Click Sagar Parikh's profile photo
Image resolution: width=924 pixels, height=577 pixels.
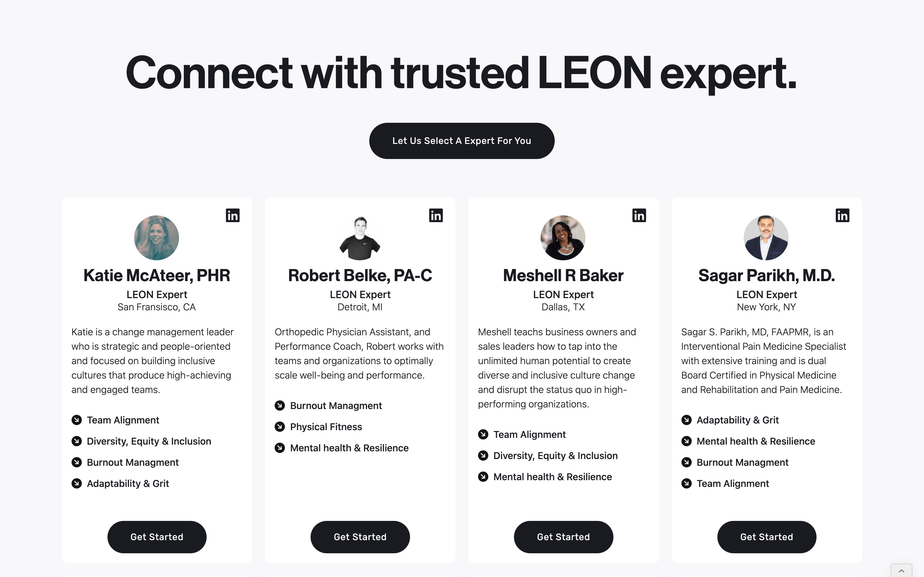766,238
